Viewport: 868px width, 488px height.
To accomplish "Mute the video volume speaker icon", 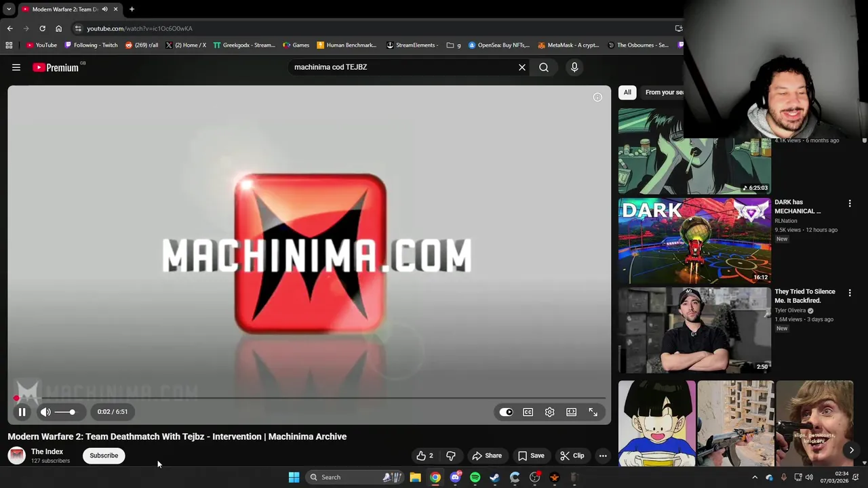I will (45, 411).
